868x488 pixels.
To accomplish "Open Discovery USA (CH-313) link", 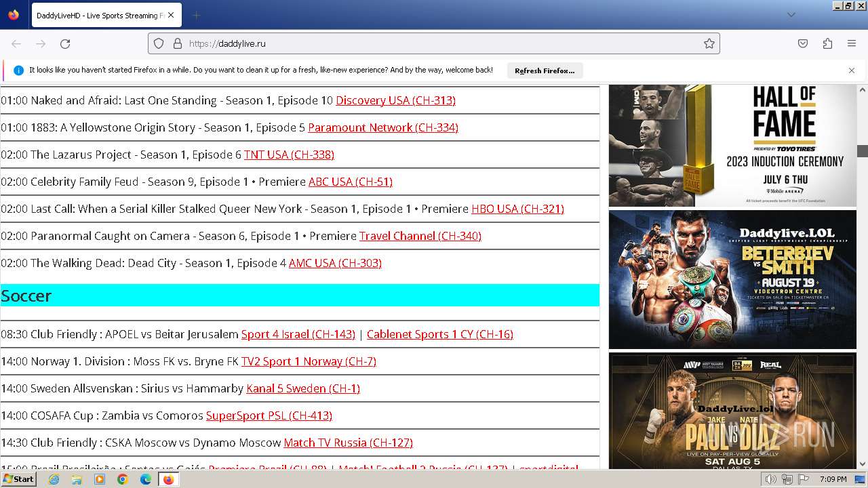I will tap(395, 100).
